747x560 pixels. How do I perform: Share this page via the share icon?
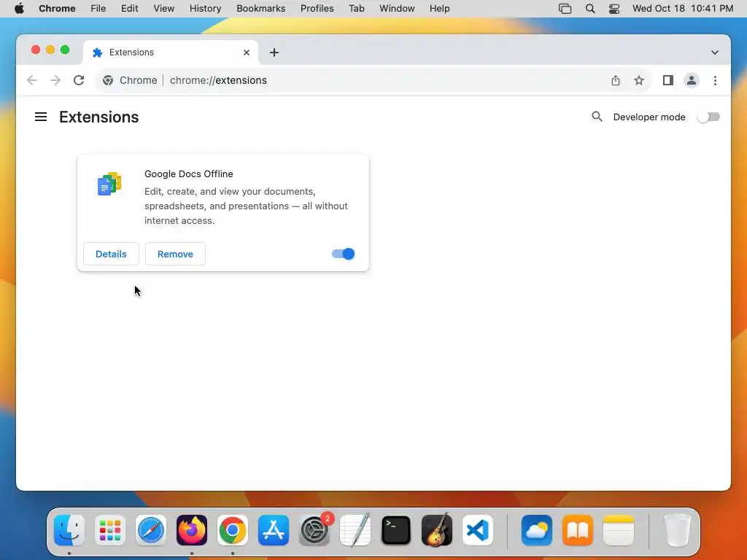point(616,80)
